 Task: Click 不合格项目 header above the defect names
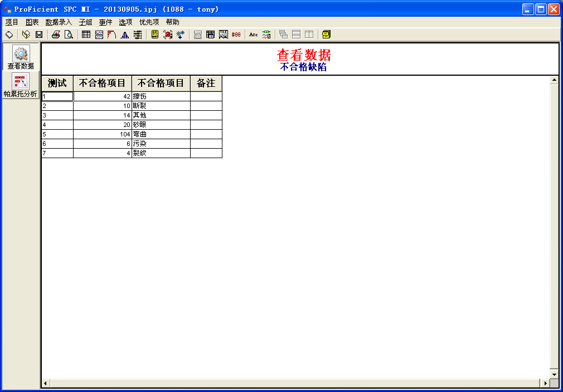point(161,83)
